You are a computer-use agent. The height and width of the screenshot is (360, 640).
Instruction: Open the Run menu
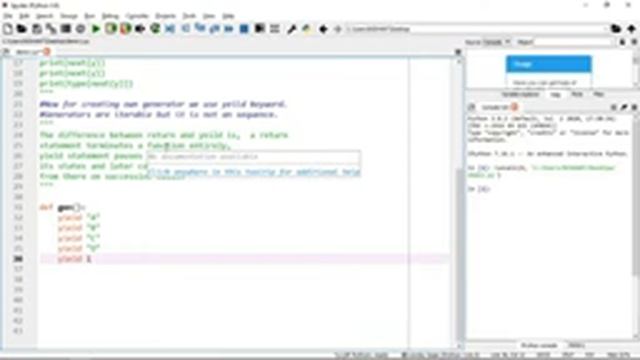point(89,16)
